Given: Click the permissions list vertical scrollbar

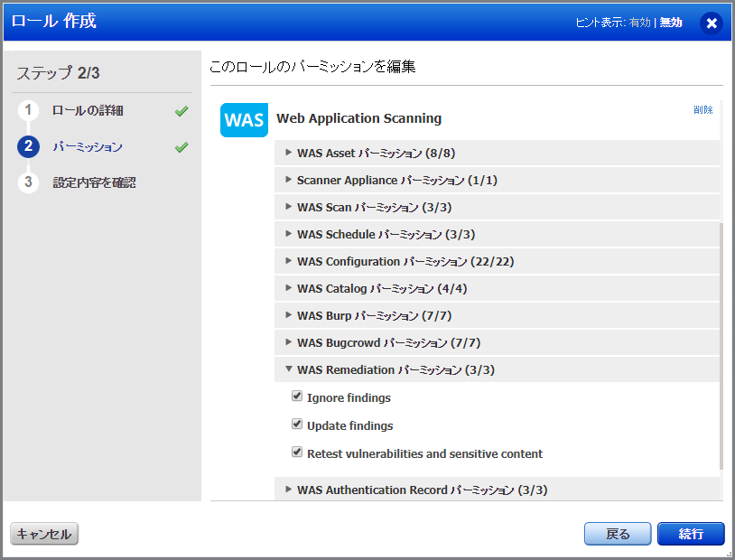Looking at the screenshot, I should click(721, 343).
